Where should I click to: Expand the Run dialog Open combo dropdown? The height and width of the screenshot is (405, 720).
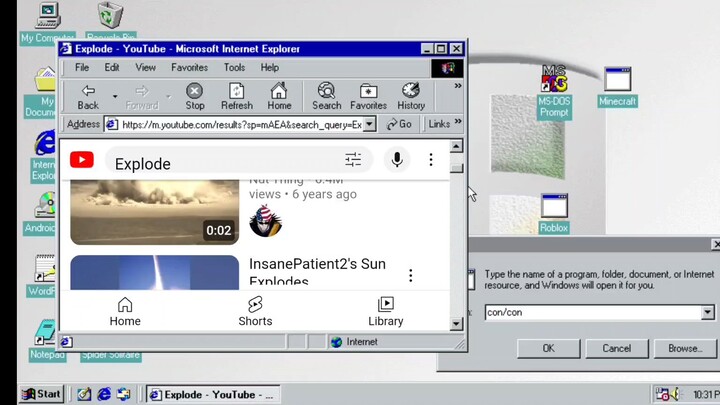coord(708,312)
